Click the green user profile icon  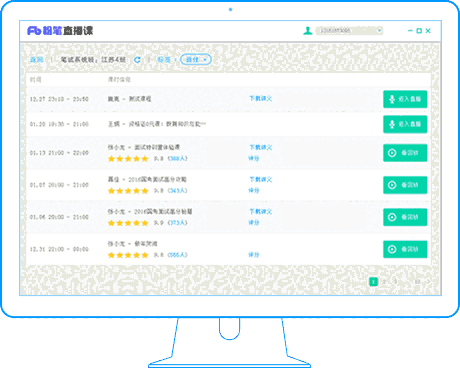[308, 31]
